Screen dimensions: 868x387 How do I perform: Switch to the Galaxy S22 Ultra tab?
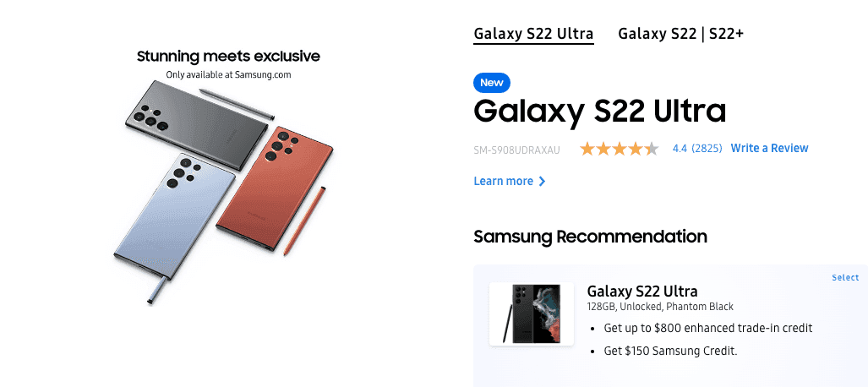[x=533, y=34]
